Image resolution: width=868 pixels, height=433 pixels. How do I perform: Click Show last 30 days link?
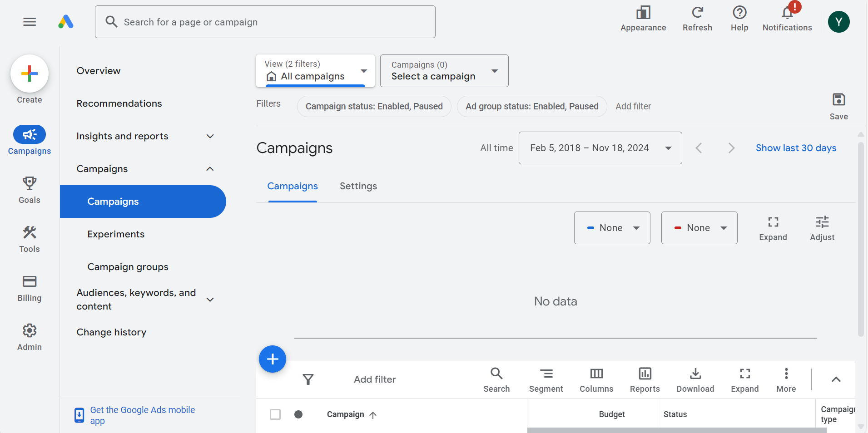796,148
